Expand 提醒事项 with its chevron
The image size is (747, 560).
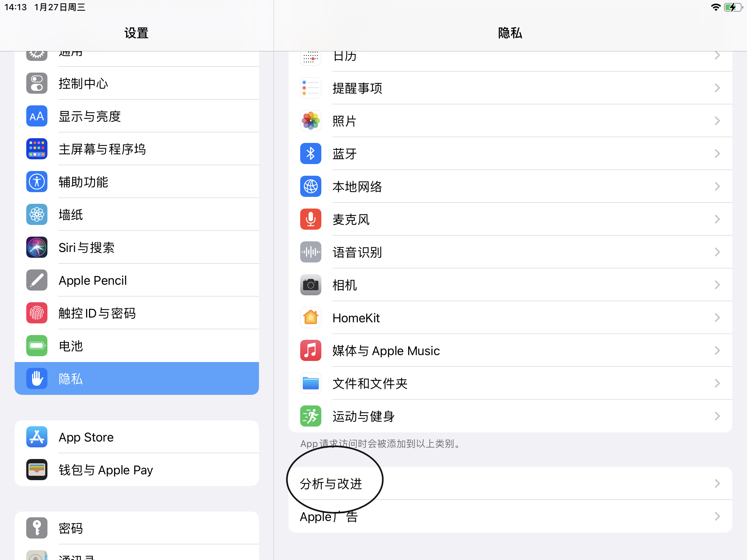click(717, 88)
